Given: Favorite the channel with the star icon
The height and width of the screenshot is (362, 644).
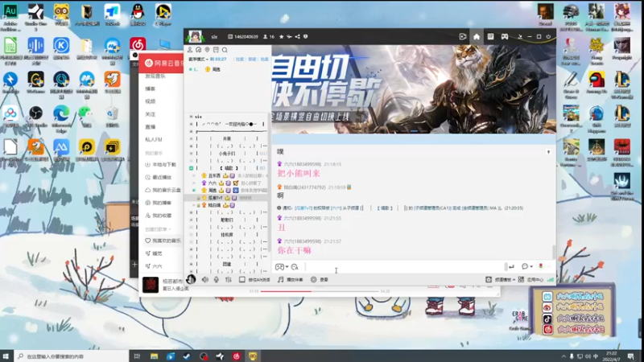Looking at the screenshot, I should 281,36.
